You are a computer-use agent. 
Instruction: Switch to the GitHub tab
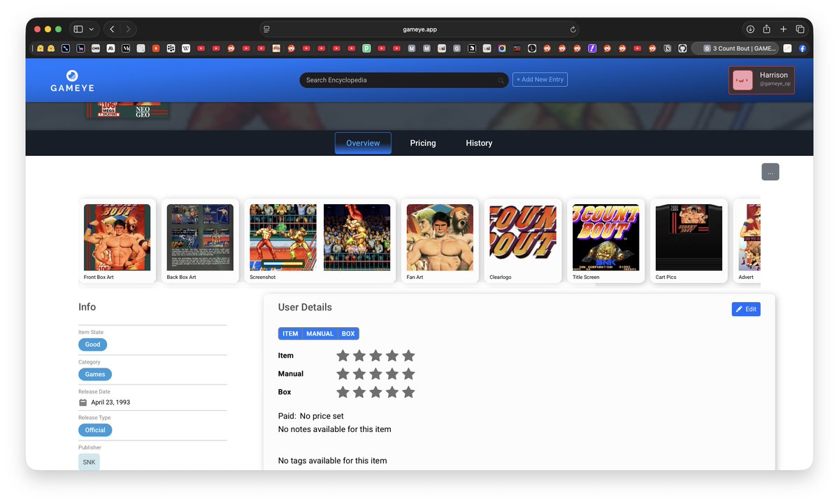(682, 48)
